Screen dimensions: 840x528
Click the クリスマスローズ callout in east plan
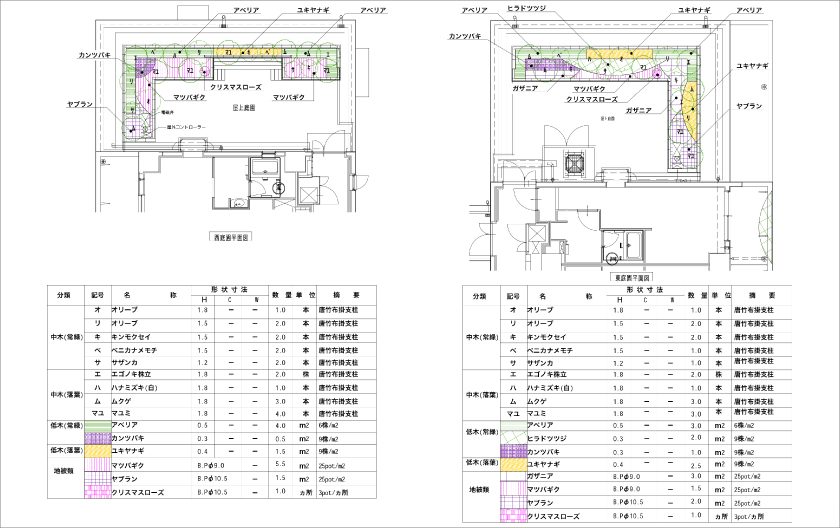point(592,100)
